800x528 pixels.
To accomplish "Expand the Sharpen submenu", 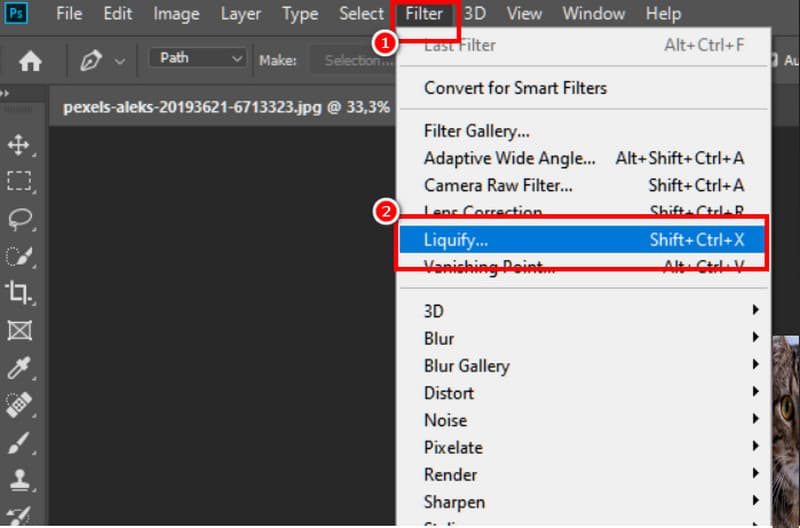I will [584, 502].
